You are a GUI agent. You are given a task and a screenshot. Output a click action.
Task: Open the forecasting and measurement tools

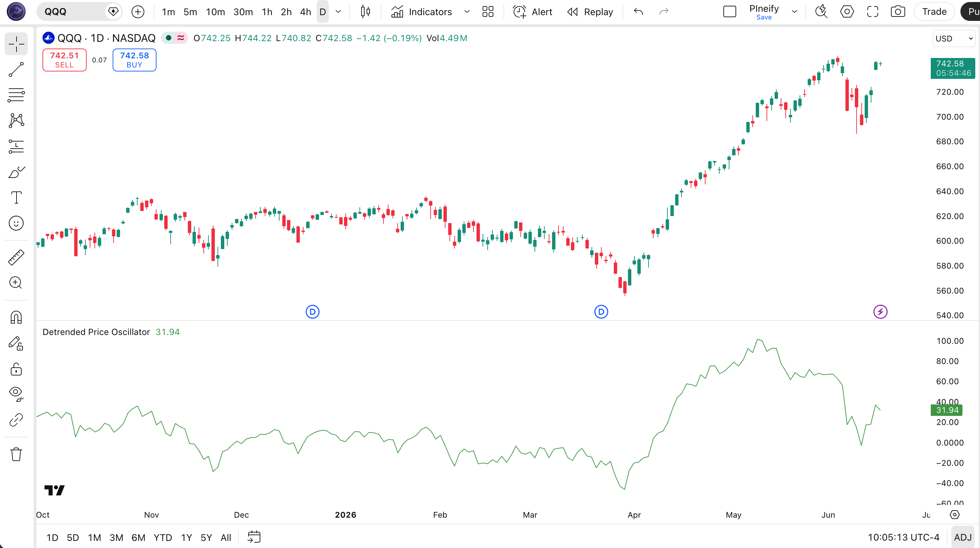pyautogui.click(x=17, y=146)
